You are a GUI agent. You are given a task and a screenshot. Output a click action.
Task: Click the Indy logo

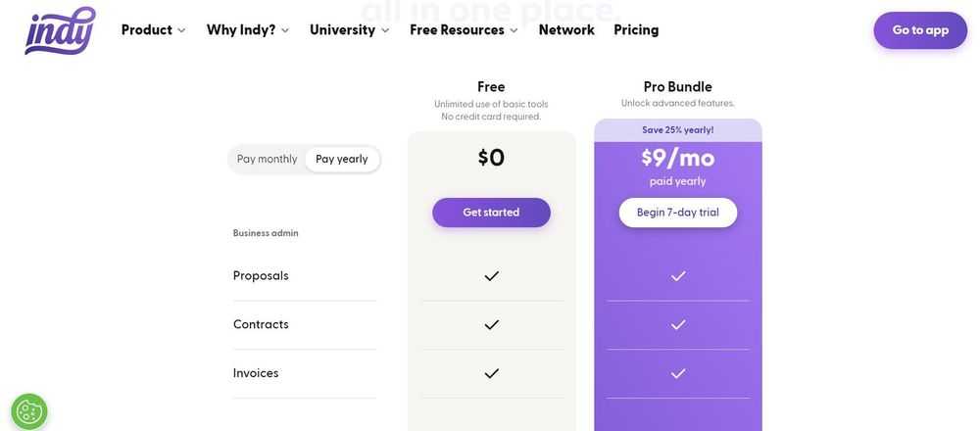[x=60, y=30]
